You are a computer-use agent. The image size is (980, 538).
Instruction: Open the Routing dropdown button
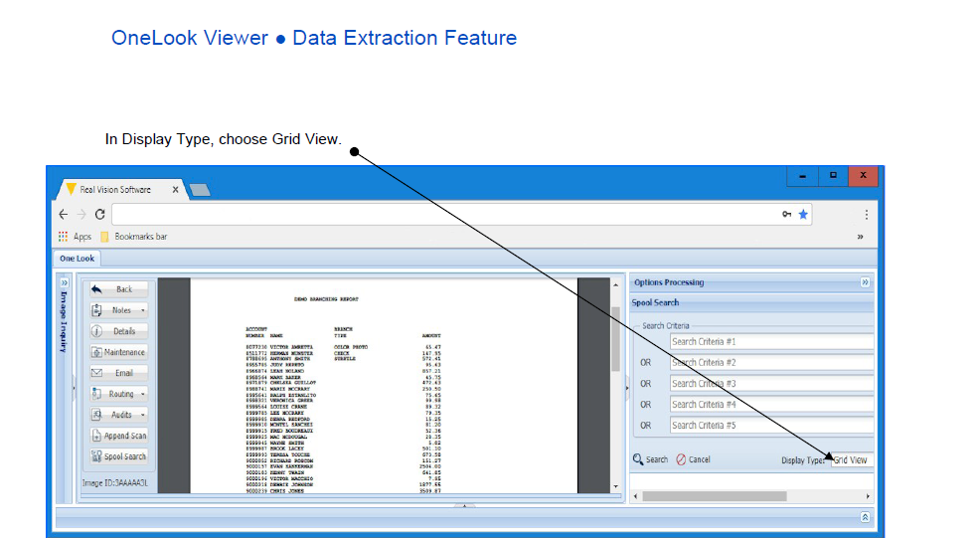(x=118, y=394)
